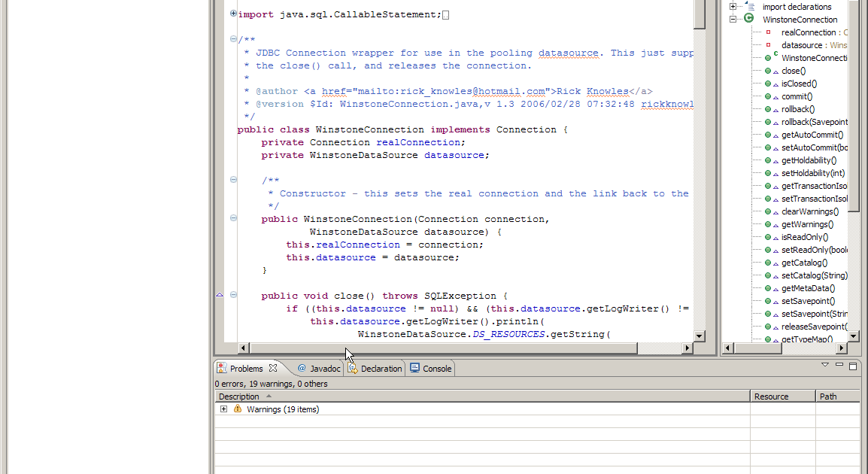This screenshot has width=868, height=474.
Task: Select getMetaData() in the Outline
Action: [809, 288]
